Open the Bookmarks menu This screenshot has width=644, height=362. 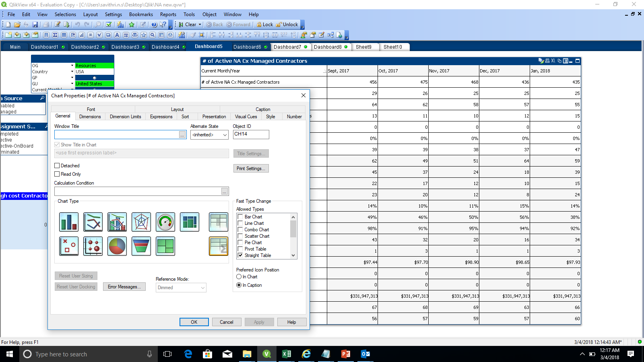click(141, 14)
